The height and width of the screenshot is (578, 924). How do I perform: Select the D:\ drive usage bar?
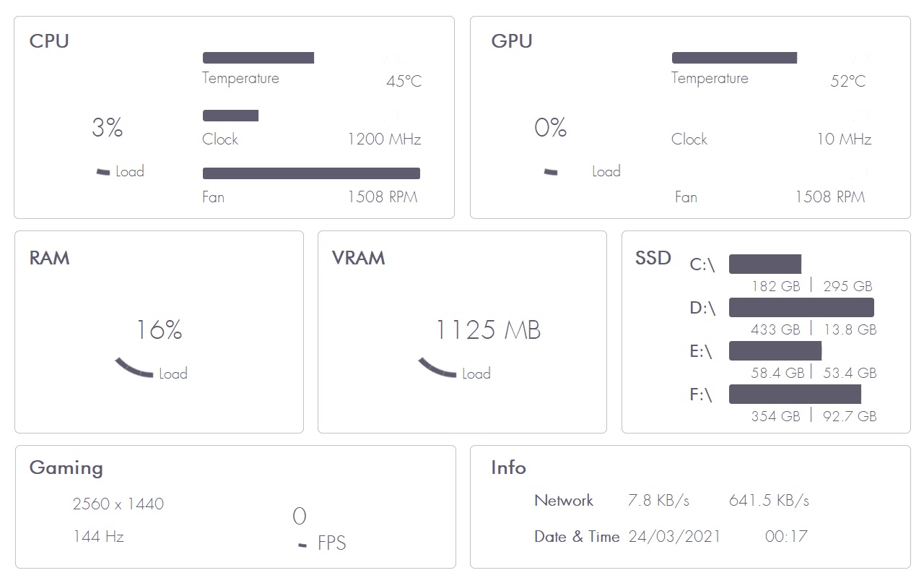(x=801, y=308)
